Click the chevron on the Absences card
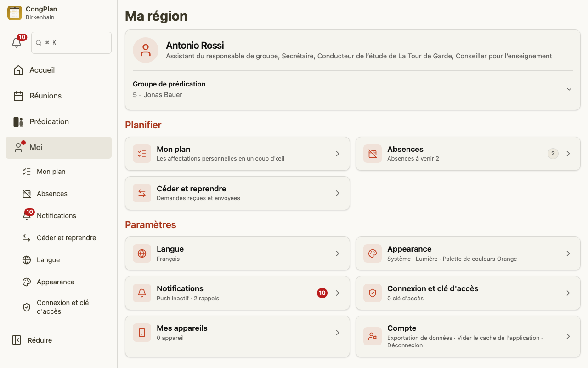This screenshot has height=368, width=588. (x=568, y=154)
